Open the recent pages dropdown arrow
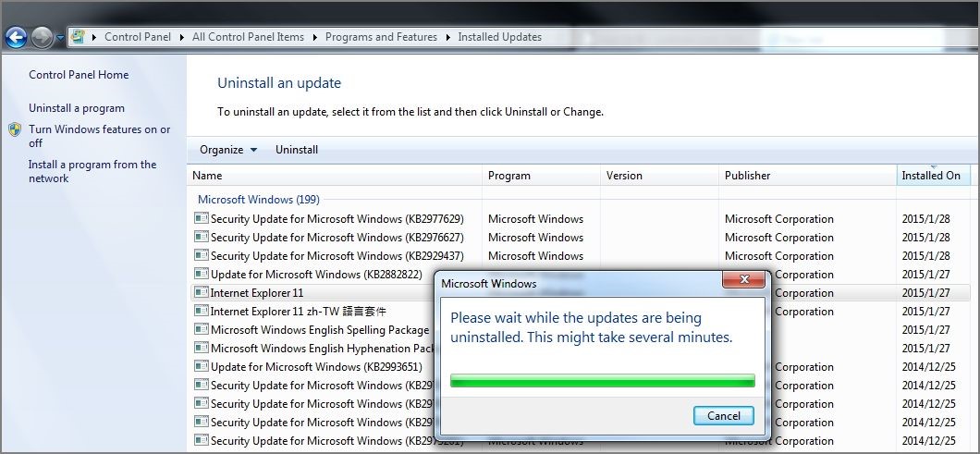The width and height of the screenshot is (980, 454). 60,38
